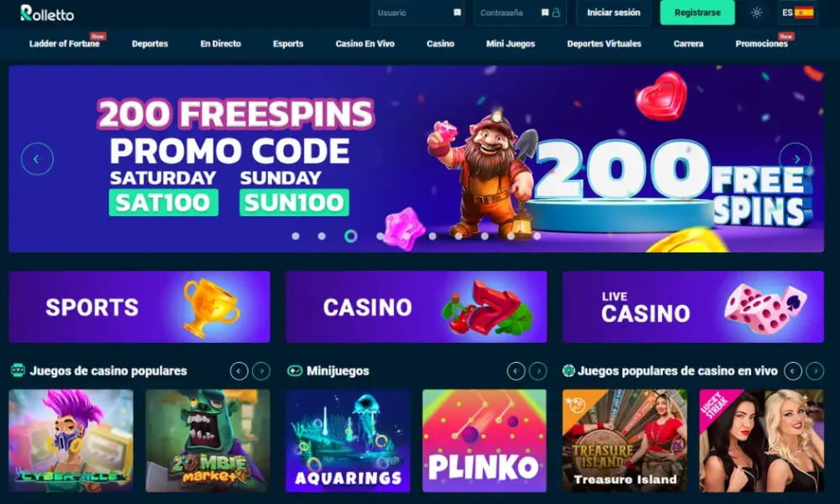Open the Plinko game thumbnail
840x504 pixels.
pos(485,440)
